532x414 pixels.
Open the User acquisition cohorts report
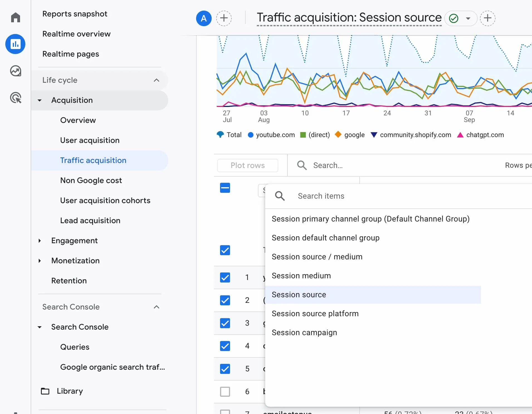pyautogui.click(x=105, y=200)
